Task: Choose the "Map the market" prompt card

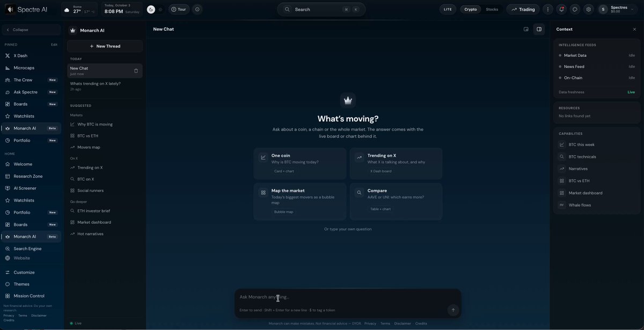Action: (300, 202)
